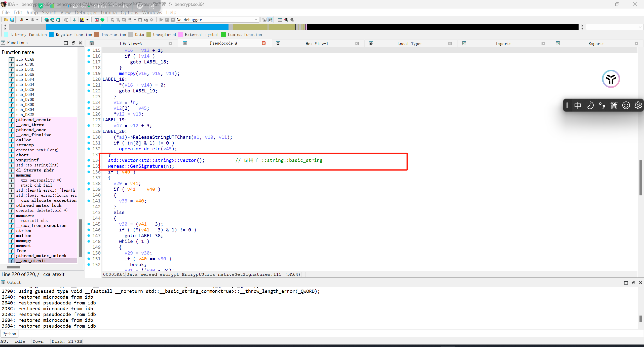
Task: Click the green circle toolbar icon
Action: click(x=102, y=20)
